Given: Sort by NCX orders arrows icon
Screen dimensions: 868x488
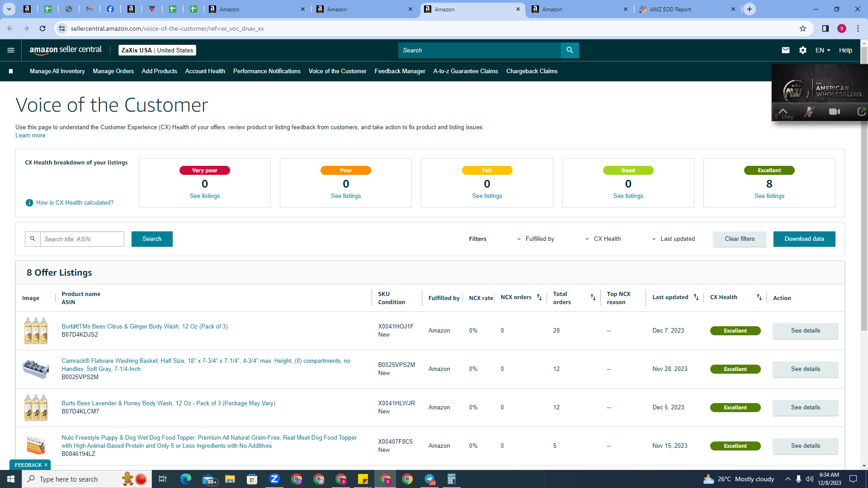Looking at the screenshot, I should coord(539,297).
